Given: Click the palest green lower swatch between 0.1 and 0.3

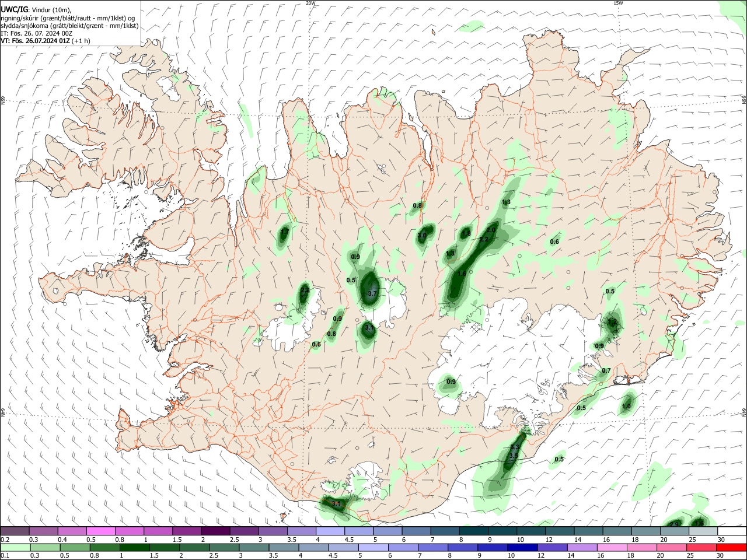Looking at the screenshot, I should pos(15,547).
